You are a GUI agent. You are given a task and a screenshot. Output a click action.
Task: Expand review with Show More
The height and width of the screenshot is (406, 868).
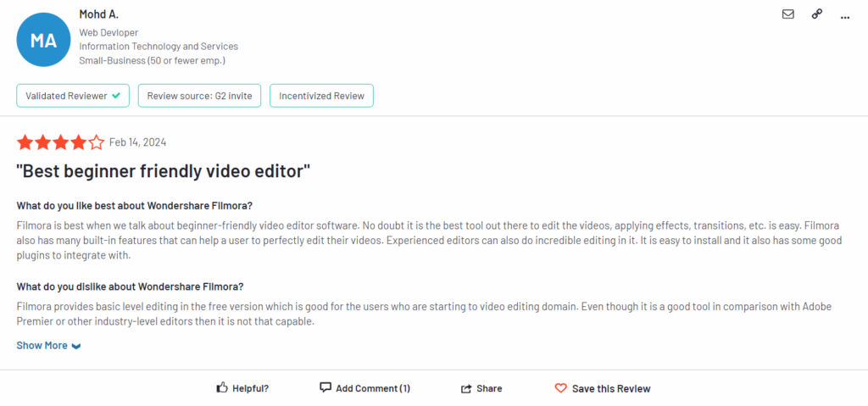pos(48,346)
